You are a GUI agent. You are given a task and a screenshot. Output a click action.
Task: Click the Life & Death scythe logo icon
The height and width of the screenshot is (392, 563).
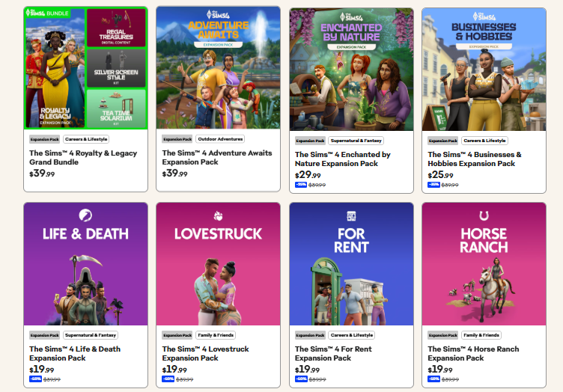click(85, 215)
